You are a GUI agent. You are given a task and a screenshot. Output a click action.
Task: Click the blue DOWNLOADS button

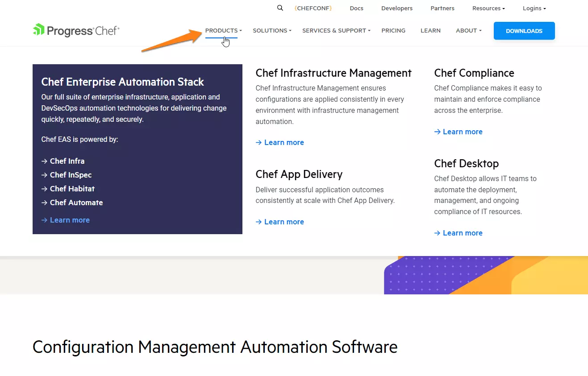tap(524, 31)
